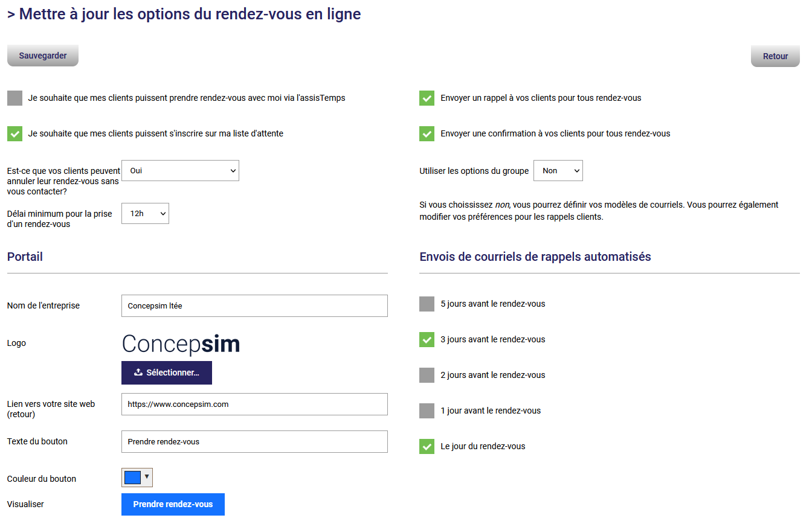Click the company name input field
Screen dimensions: 812x518
tap(254, 305)
